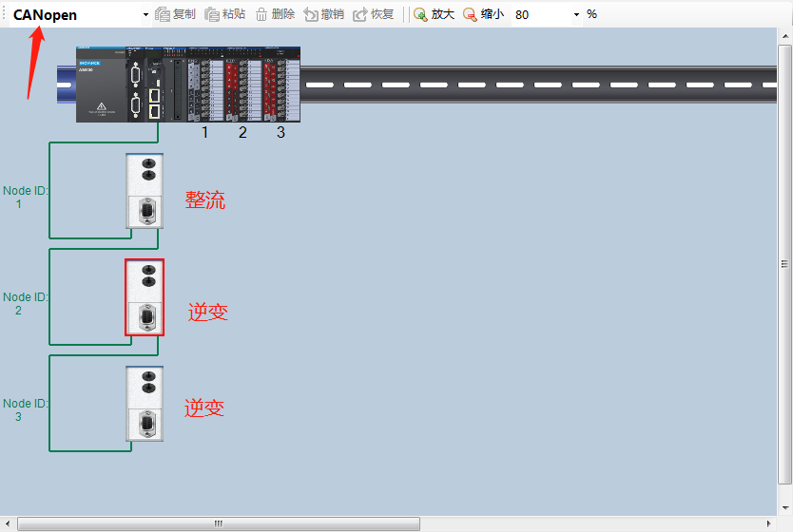Screen dimensions: 793x532
Task: Zoom out with the 缩小 magnifier icon
Action: (470, 14)
